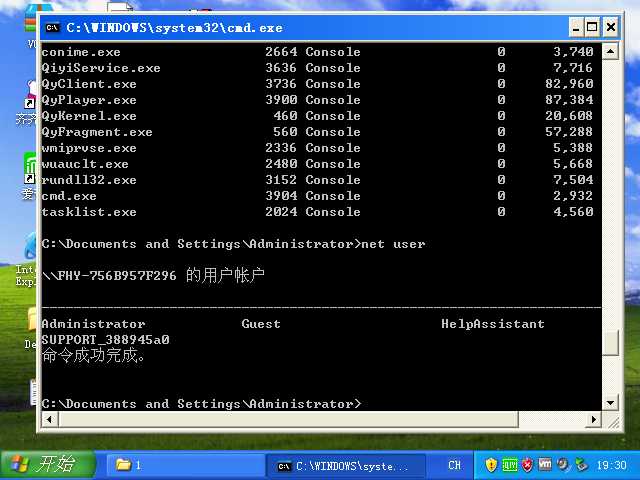This screenshot has height=480, width=640.
Task: Click the cmd.exe process row name
Action: point(69,196)
